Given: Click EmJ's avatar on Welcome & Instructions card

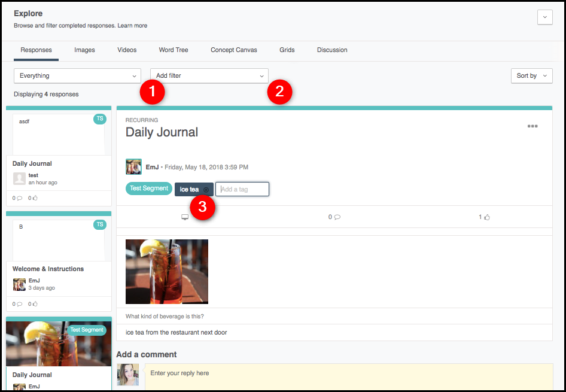Looking at the screenshot, I should click(x=19, y=284).
